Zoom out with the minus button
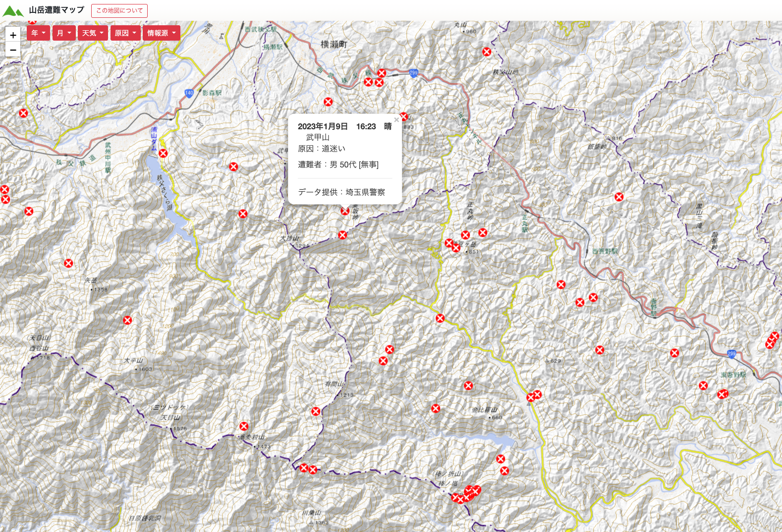The image size is (782, 532). (13, 50)
